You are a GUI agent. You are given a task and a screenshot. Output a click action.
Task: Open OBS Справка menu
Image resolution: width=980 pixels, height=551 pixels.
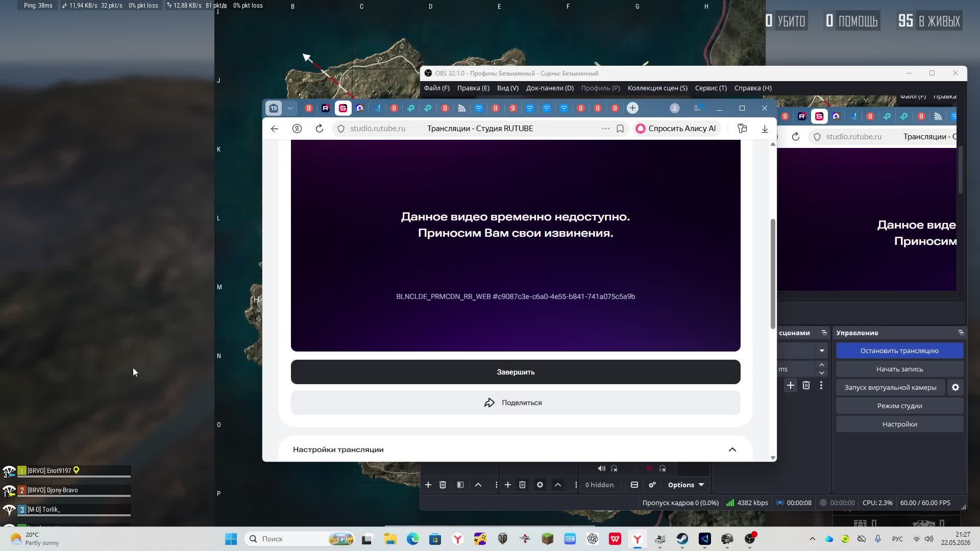[753, 88]
